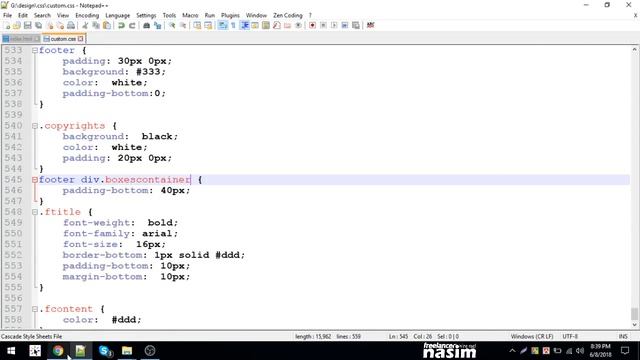Open the Action Center notification icon
The image size is (640, 360).
[625, 351]
